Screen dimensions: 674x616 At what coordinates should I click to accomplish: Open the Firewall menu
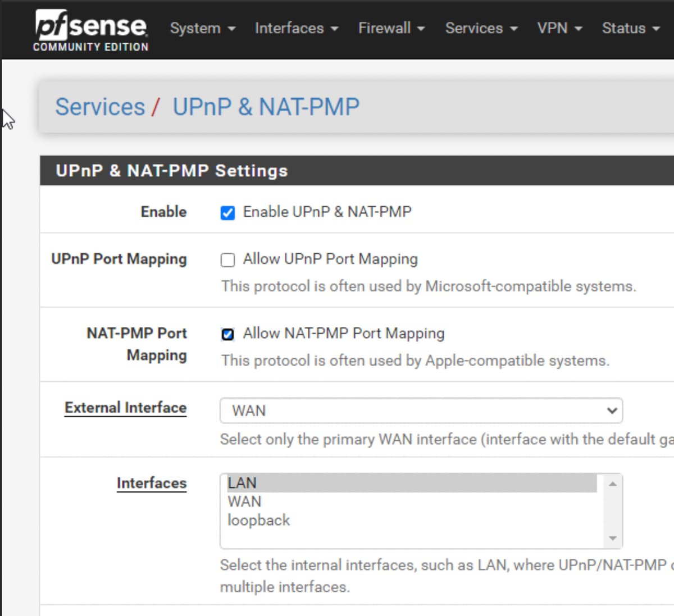[385, 28]
